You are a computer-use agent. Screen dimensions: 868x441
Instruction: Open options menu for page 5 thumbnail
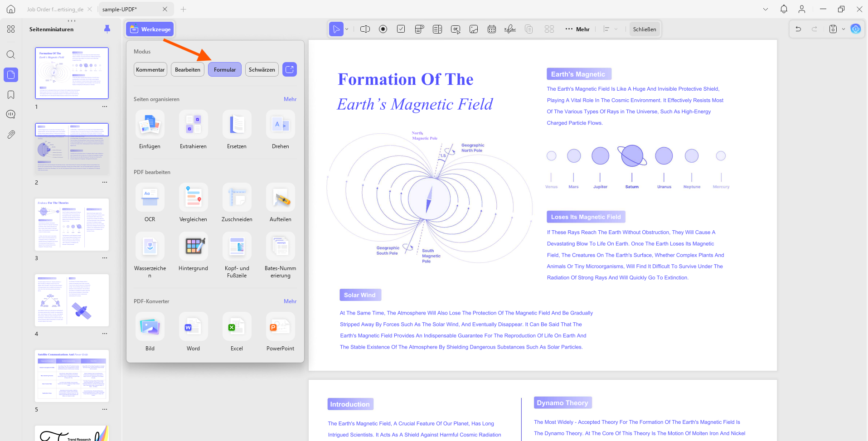(x=105, y=410)
